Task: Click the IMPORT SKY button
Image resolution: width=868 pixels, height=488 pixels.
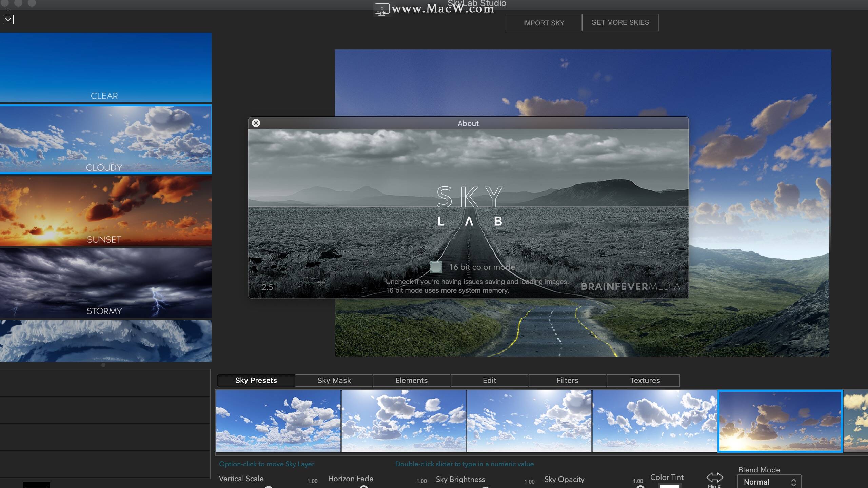Action: (x=543, y=23)
